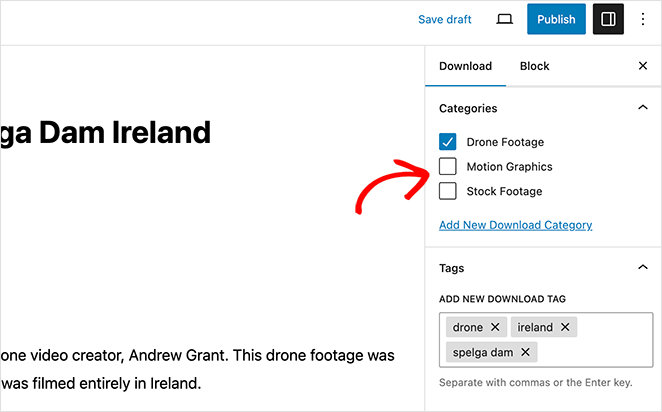The height and width of the screenshot is (412, 662).
Task: Click the text 'was filmed entirely in Ireland.'
Action: (x=100, y=384)
